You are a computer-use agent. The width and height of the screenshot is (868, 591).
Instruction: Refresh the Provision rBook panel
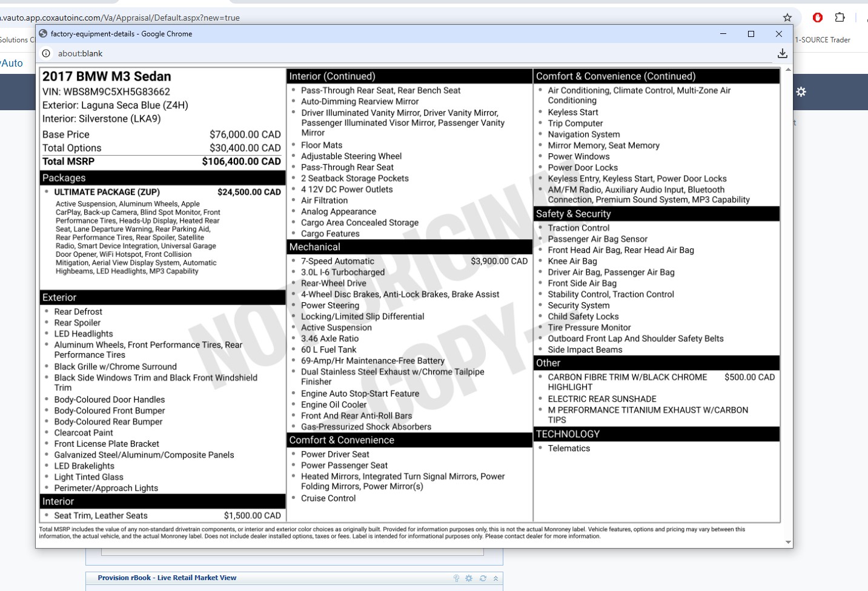[483, 578]
